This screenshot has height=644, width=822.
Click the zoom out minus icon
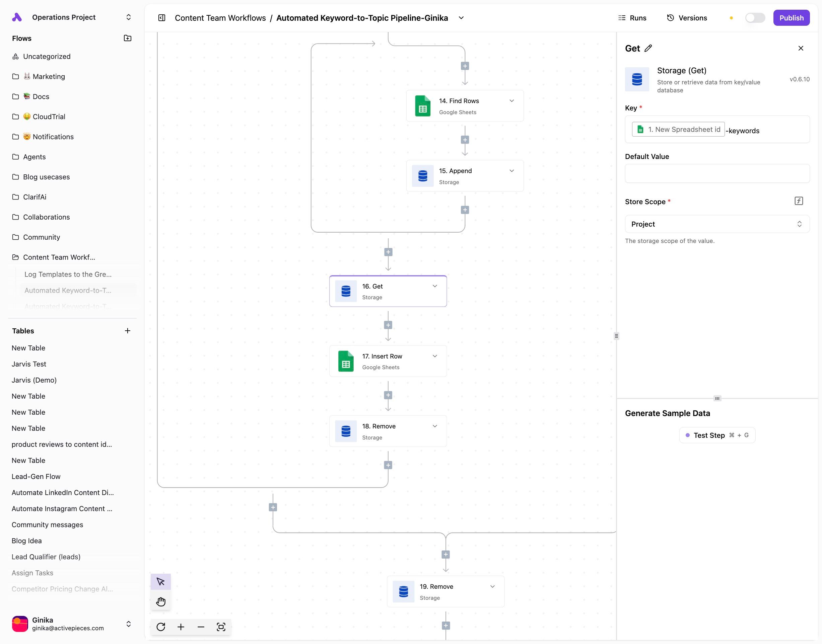(201, 627)
